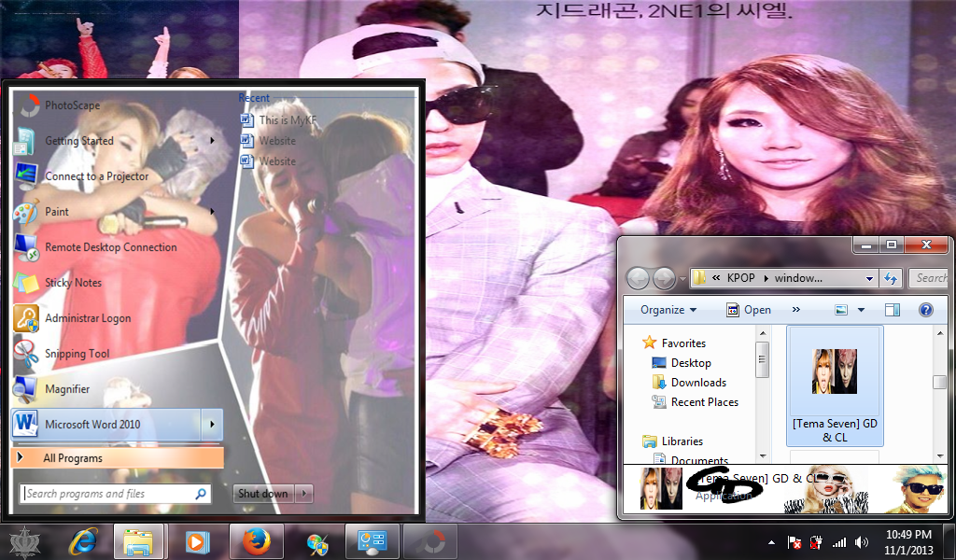
Task: Select Recent Places in navigation pane
Action: [695, 401]
